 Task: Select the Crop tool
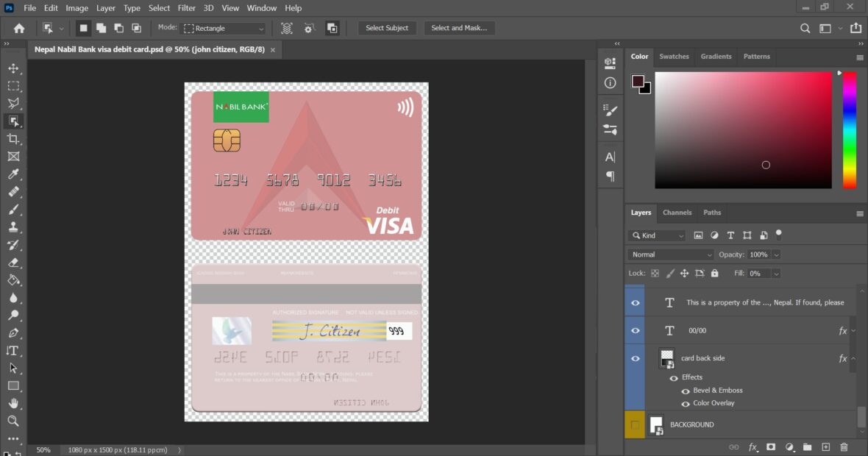click(x=13, y=139)
